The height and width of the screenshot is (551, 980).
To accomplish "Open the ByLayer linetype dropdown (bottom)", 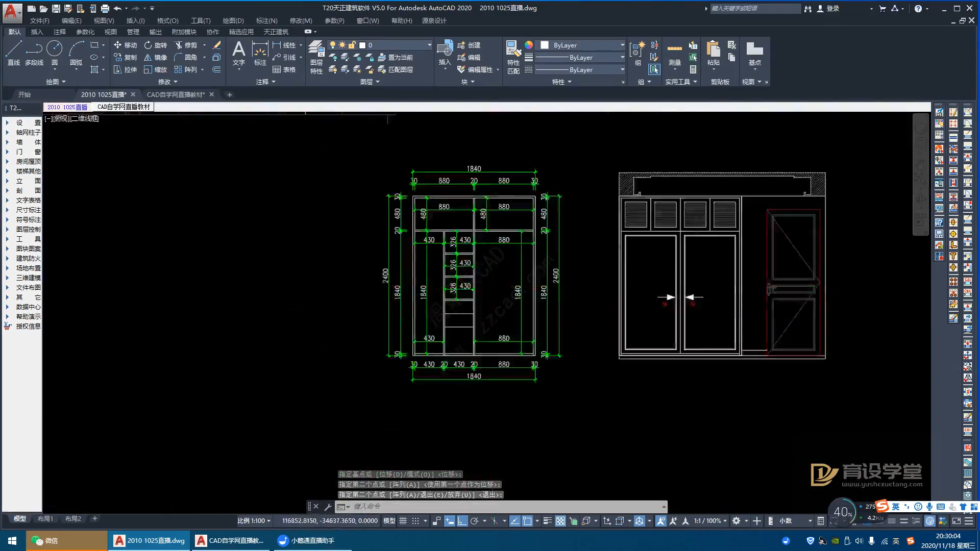I will [580, 69].
